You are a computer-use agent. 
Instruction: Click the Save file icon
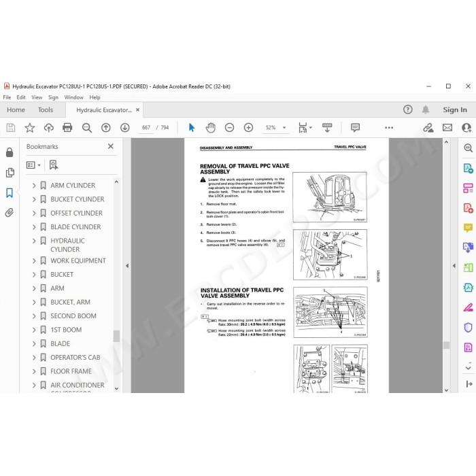[11, 128]
